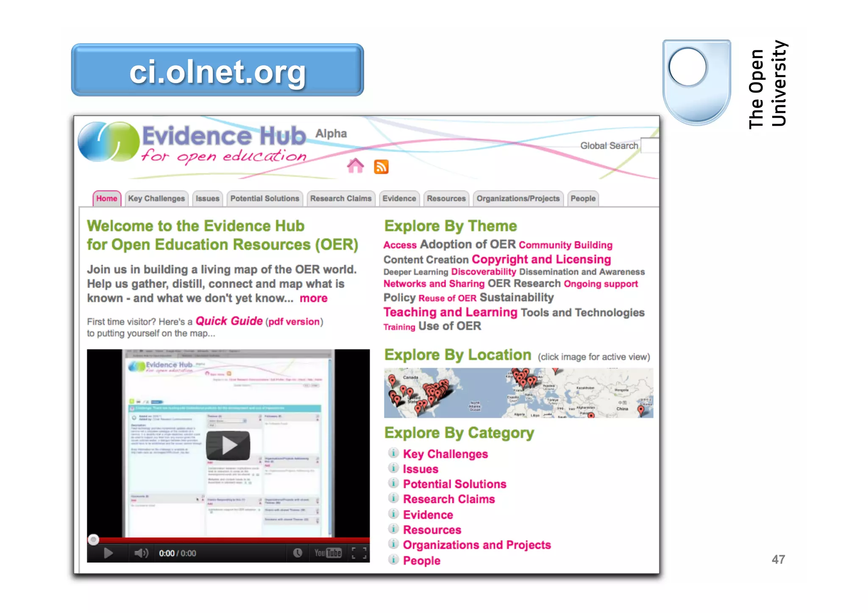Open Resources category link
868x613 pixels.
[432, 530]
